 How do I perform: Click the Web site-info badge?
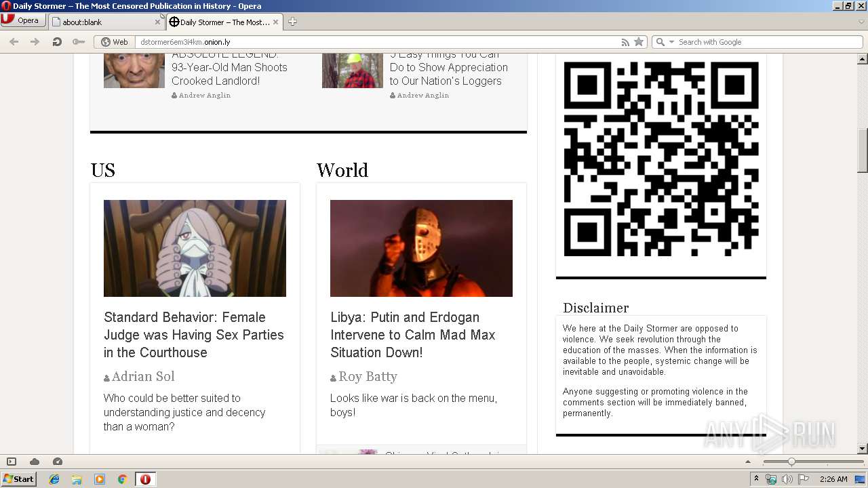click(x=115, y=41)
